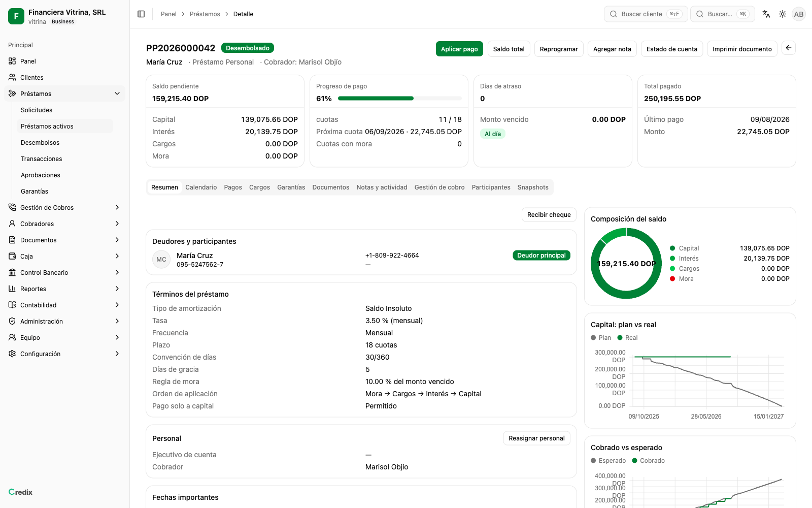Click magnifier icon in Buscar field
The width and height of the screenshot is (812, 508).
tap(700, 14)
